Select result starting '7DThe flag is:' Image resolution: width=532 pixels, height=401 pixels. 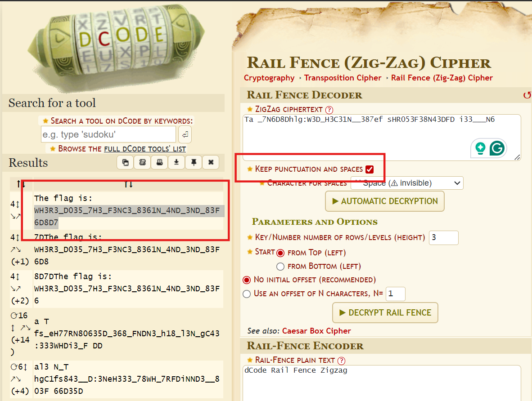tap(128, 249)
